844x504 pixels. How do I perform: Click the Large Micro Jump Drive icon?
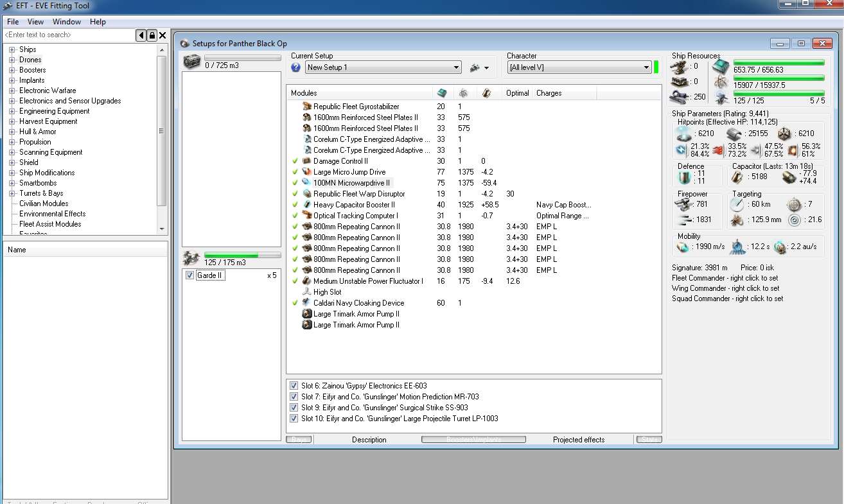307,172
